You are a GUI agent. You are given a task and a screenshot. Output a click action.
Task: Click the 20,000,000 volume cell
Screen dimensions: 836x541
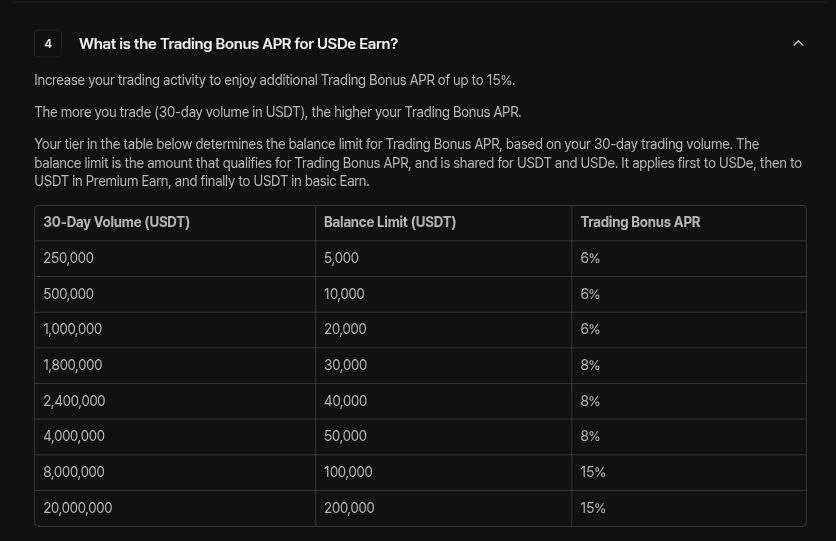tap(78, 508)
